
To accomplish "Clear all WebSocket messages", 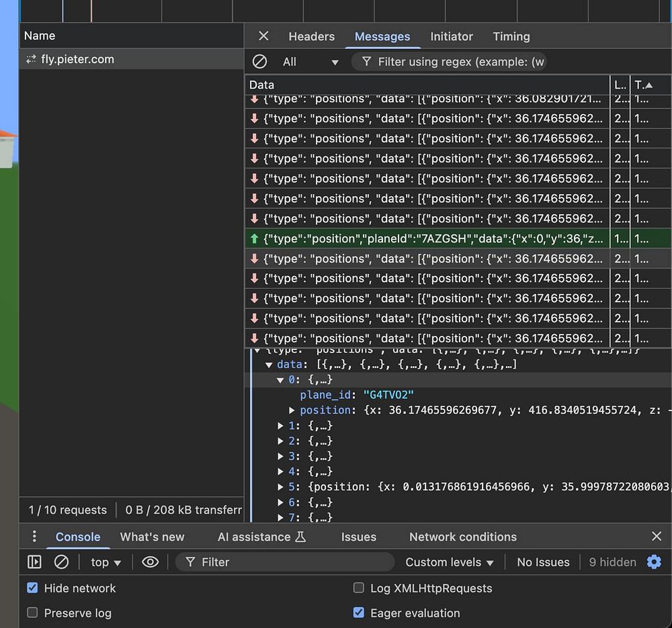I will pos(259,62).
